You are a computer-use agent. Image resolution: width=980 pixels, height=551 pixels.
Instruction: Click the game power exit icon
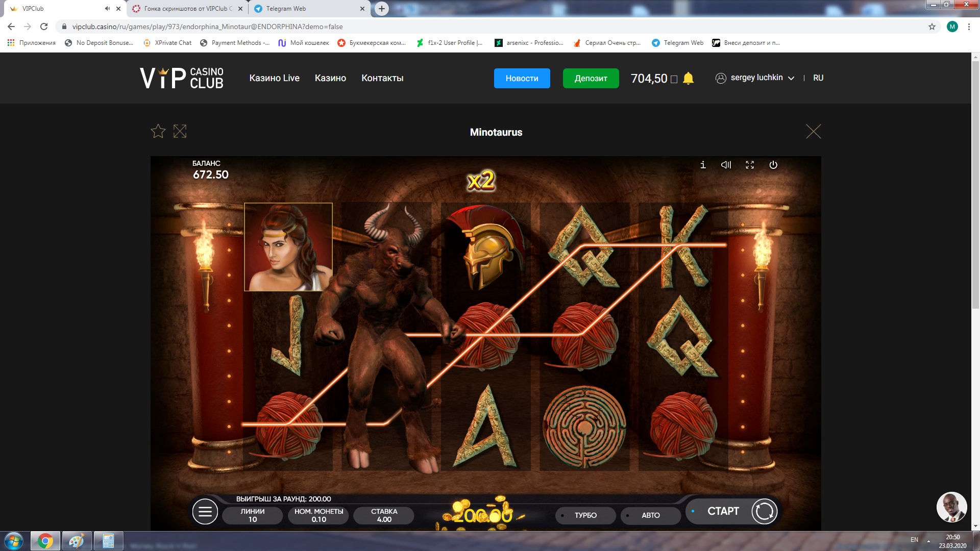tap(773, 165)
